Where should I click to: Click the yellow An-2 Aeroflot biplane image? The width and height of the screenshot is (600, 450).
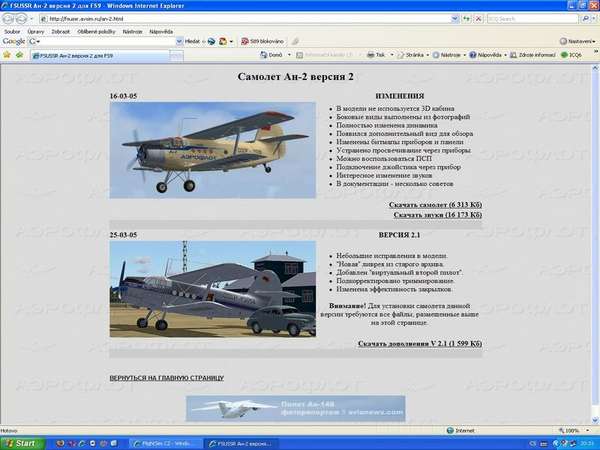click(213, 150)
